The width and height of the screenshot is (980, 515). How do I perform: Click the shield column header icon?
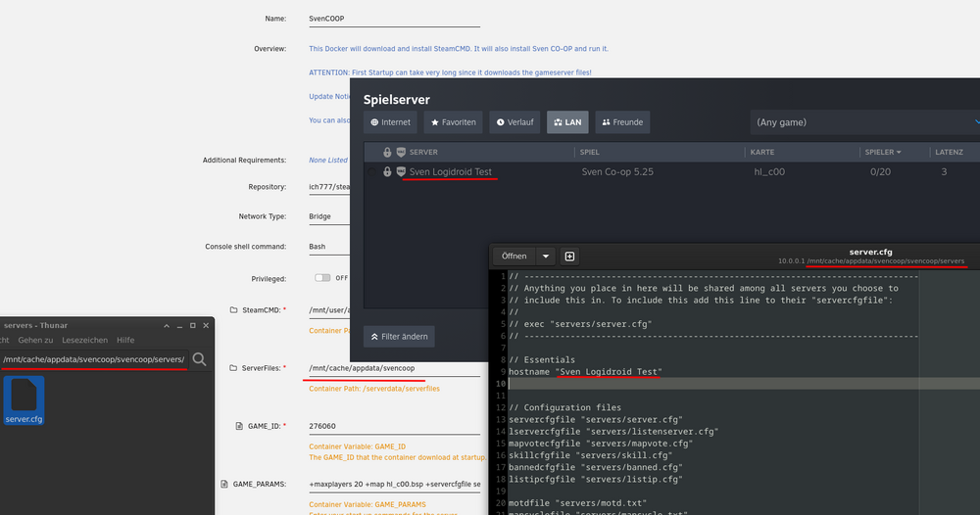tap(401, 152)
